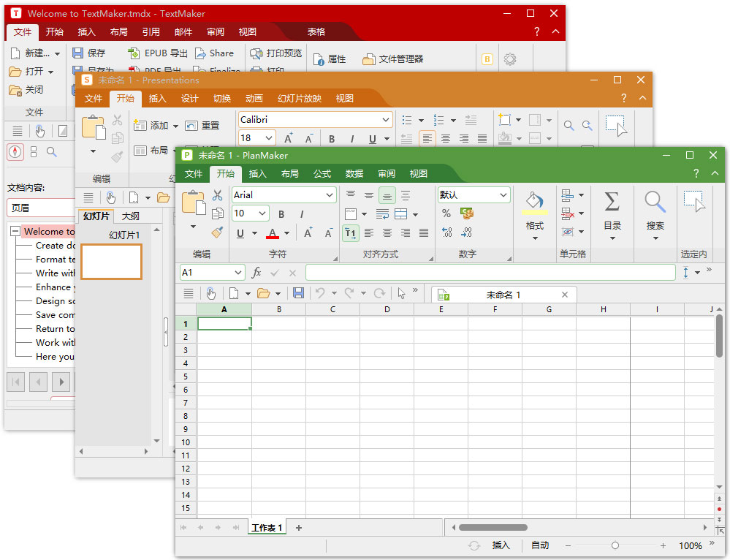Open the Calibri font dropdown in Presentations
This screenshot has width=730, height=560.
click(x=386, y=120)
